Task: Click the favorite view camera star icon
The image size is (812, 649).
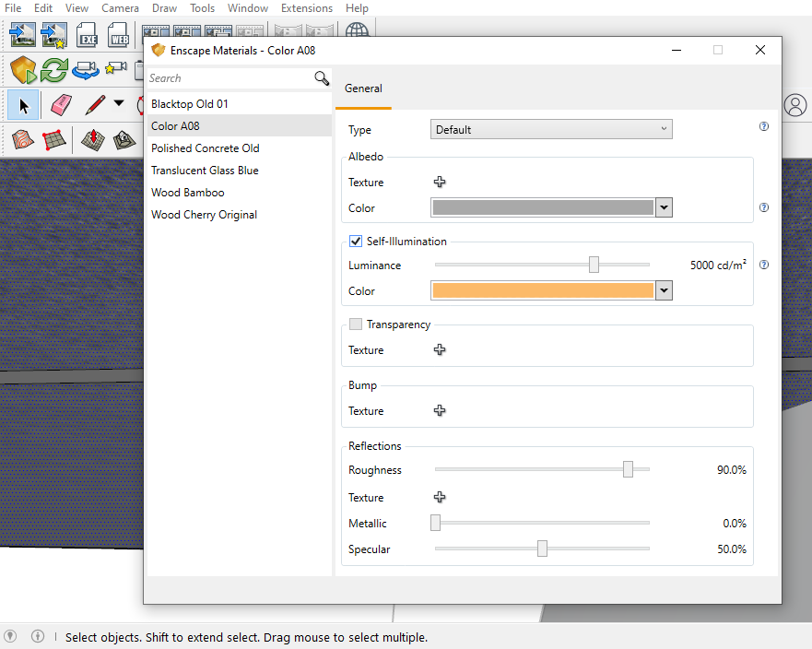Action: pos(116,68)
